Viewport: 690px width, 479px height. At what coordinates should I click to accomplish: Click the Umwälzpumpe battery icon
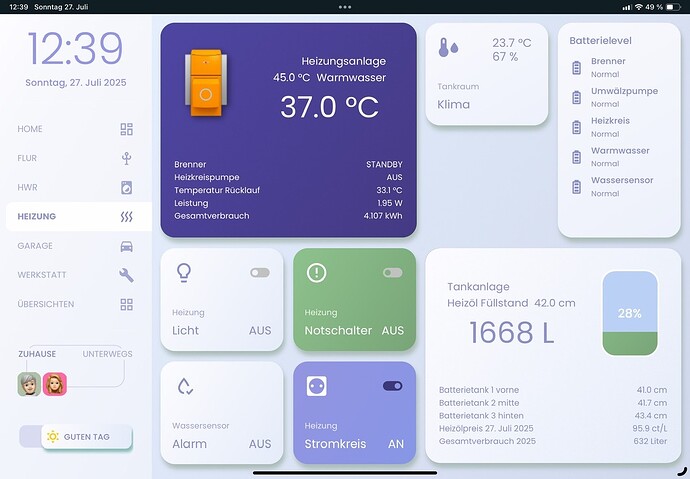coord(576,97)
